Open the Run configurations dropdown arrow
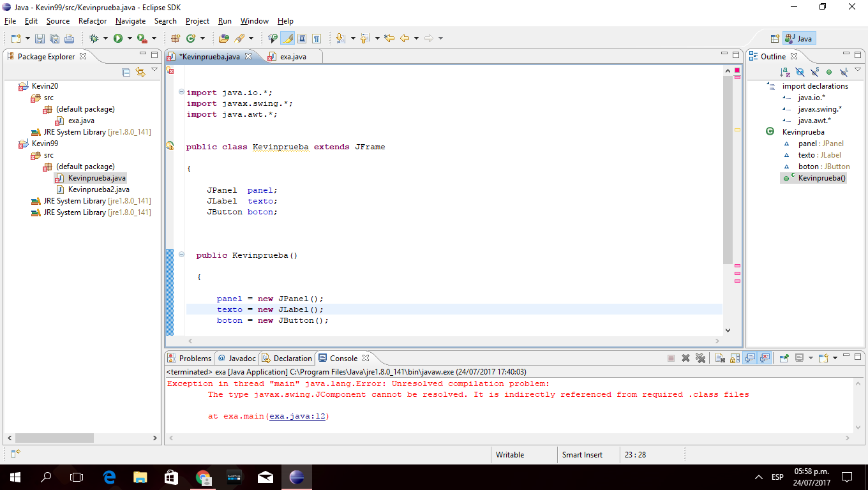Image resolution: width=868 pixels, height=490 pixels. [129, 38]
